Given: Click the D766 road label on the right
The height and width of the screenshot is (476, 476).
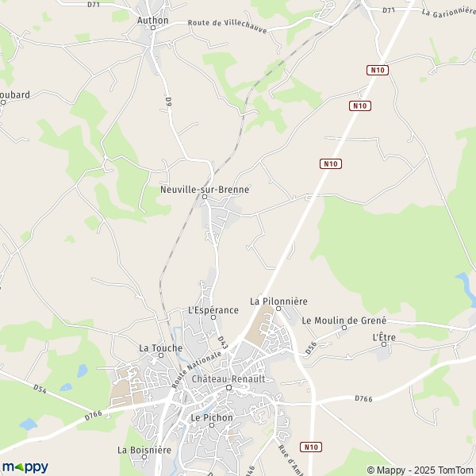Looking at the screenshot, I should 363,398.
